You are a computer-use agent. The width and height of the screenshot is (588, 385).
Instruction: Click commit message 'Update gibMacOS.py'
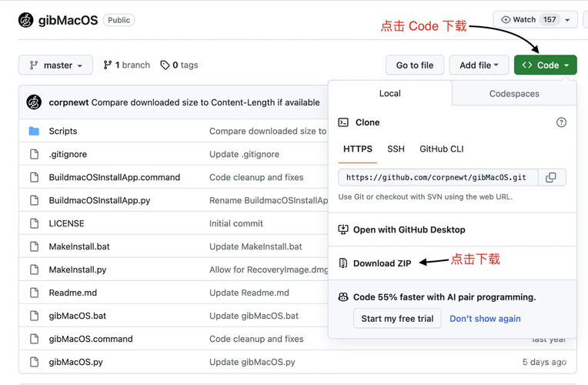252,362
